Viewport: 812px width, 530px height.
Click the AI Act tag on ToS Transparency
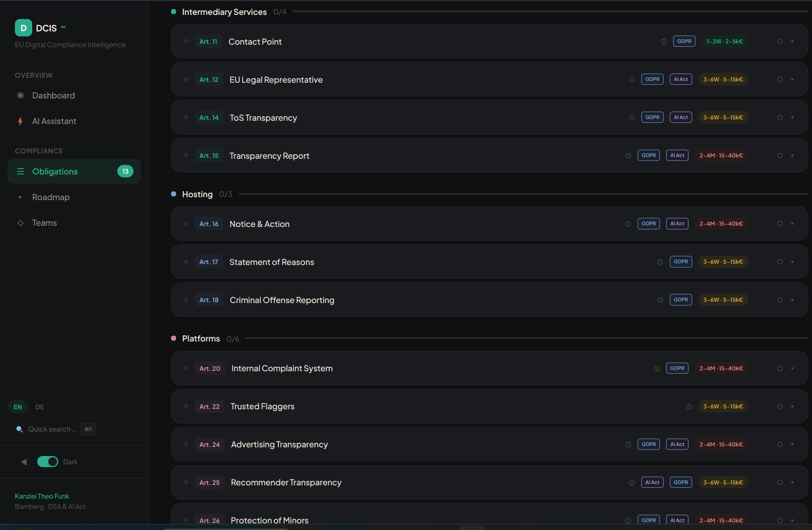tap(681, 117)
